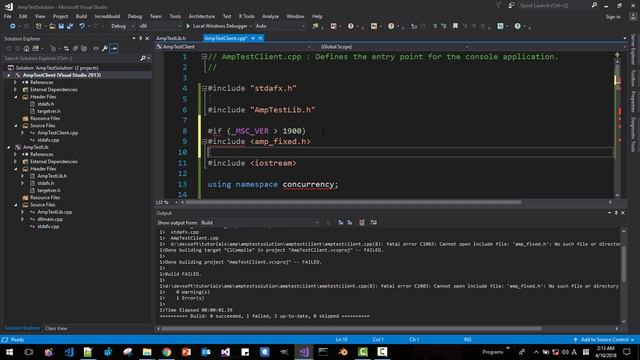The height and width of the screenshot is (360, 640).
Task: Open the Global Scope dropdown
Action: point(393,47)
